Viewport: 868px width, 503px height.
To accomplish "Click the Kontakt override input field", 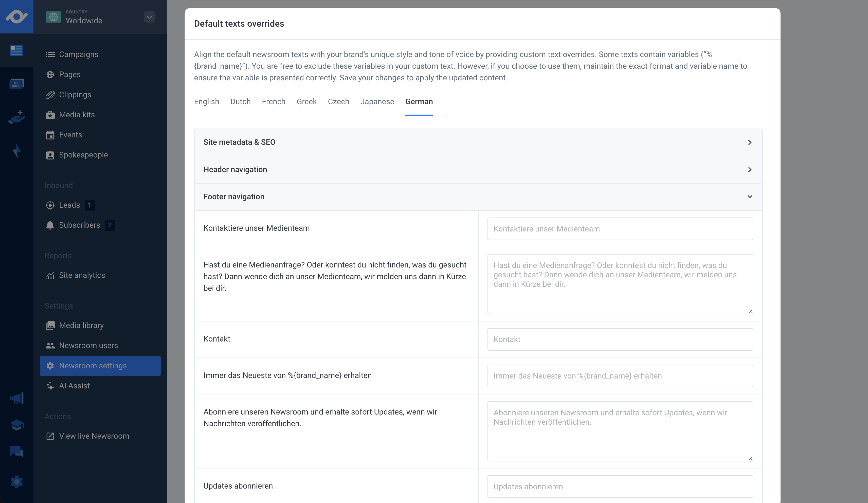I will pos(620,339).
